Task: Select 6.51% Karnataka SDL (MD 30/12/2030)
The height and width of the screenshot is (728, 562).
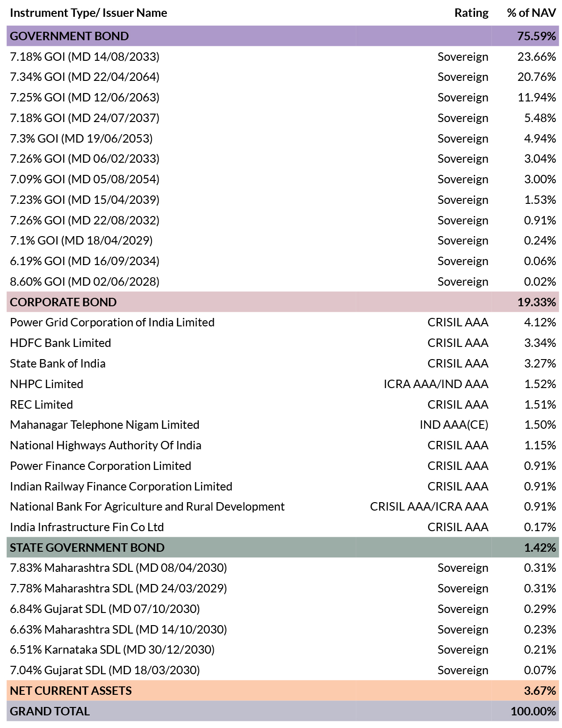Action: (112, 650)
